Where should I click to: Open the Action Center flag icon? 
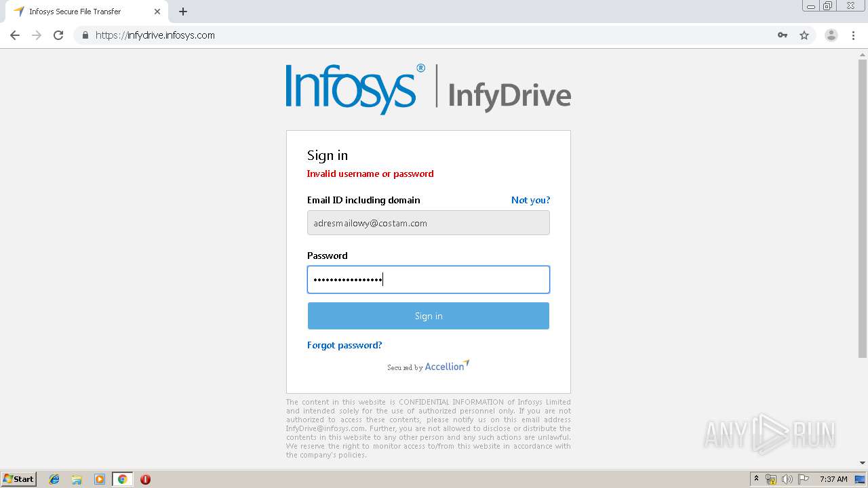pos(803,479)
